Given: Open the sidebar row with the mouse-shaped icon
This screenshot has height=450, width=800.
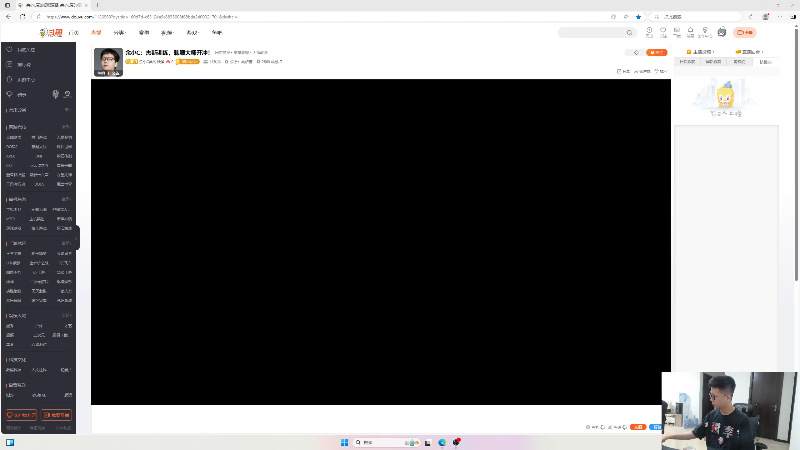Looking at the screenshot, I should click(x=38, y=80).
